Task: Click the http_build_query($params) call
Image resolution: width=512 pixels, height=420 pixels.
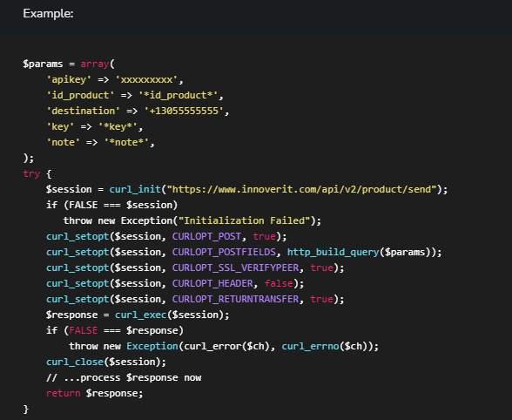Action: [x=359, y=252]
